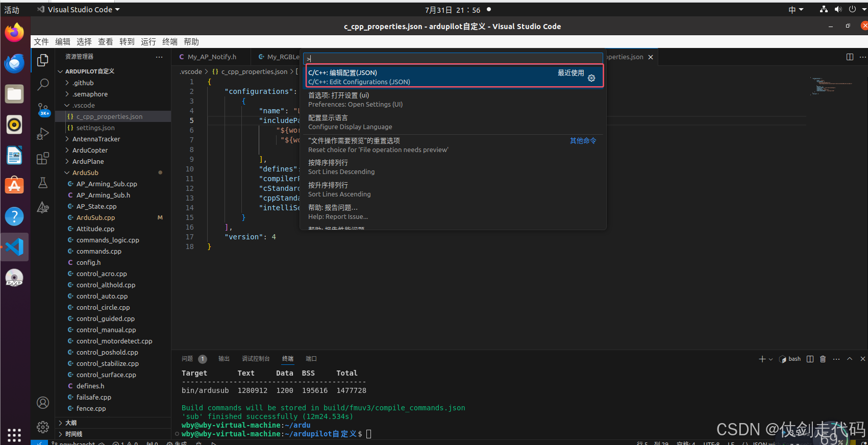
Task: Switch to the 端口 ports panel tab
Action: (311, 359)
